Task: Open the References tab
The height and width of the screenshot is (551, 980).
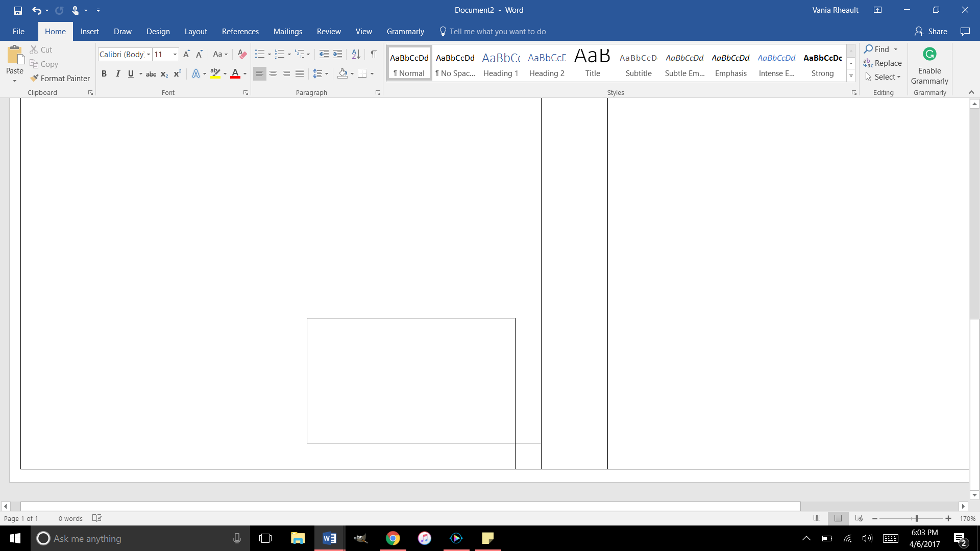Action: click(x=240, y=32)
